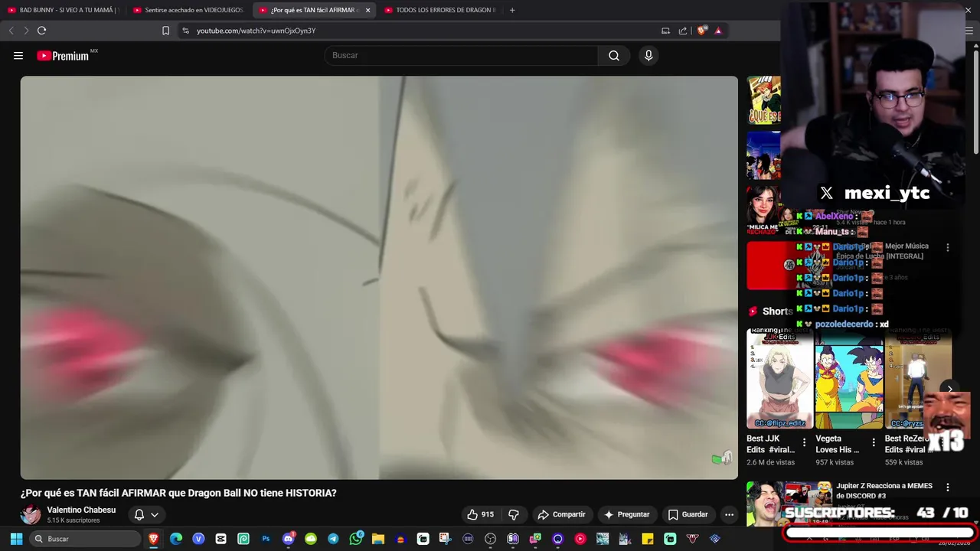The width and height of the screenshot is (980, 551).
Task: Go forward in browser history
Action: (x=26, y=31)
